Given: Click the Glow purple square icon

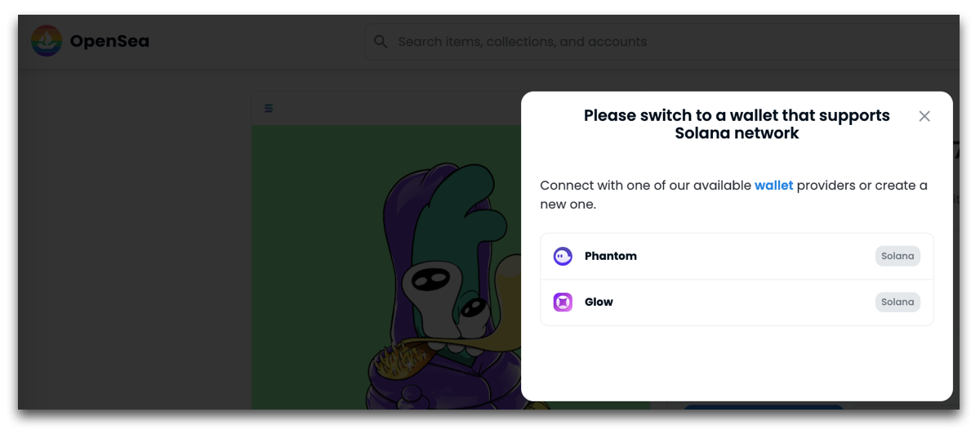Looking at the screenshot, I should point(563,302).
